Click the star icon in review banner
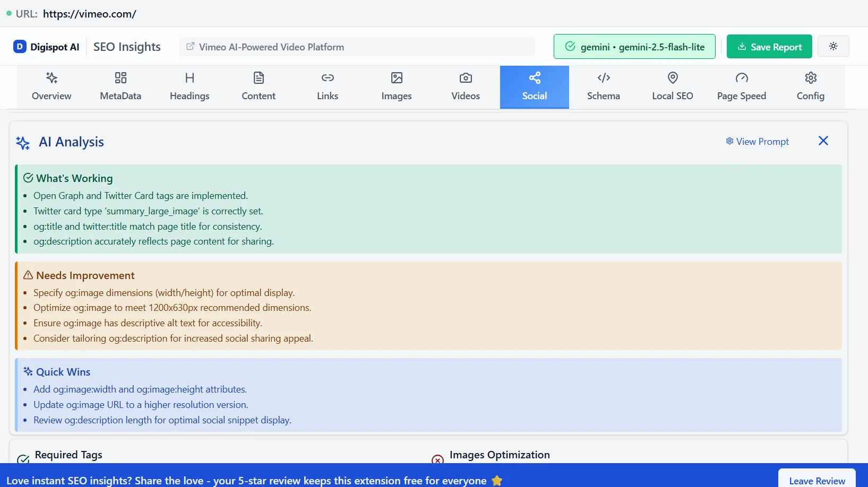 coord(497,481)
